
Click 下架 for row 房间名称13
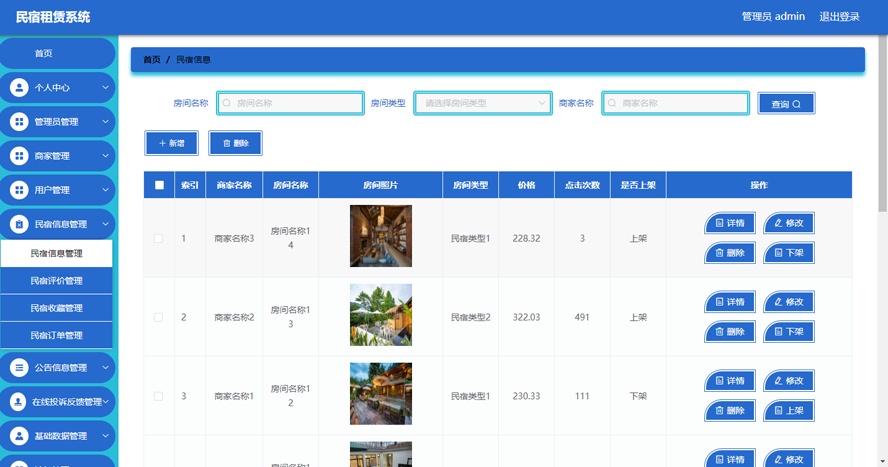[x=789, y=332]
